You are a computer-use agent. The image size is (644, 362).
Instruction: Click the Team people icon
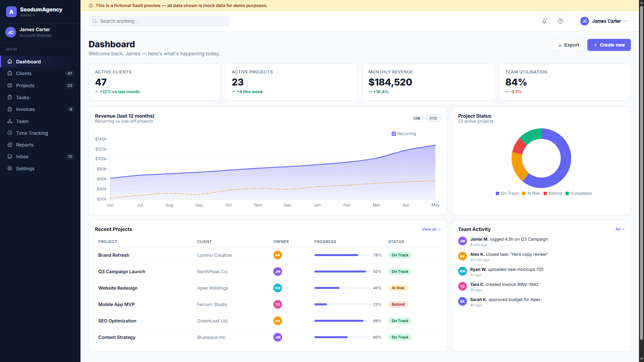pos(10,121)
